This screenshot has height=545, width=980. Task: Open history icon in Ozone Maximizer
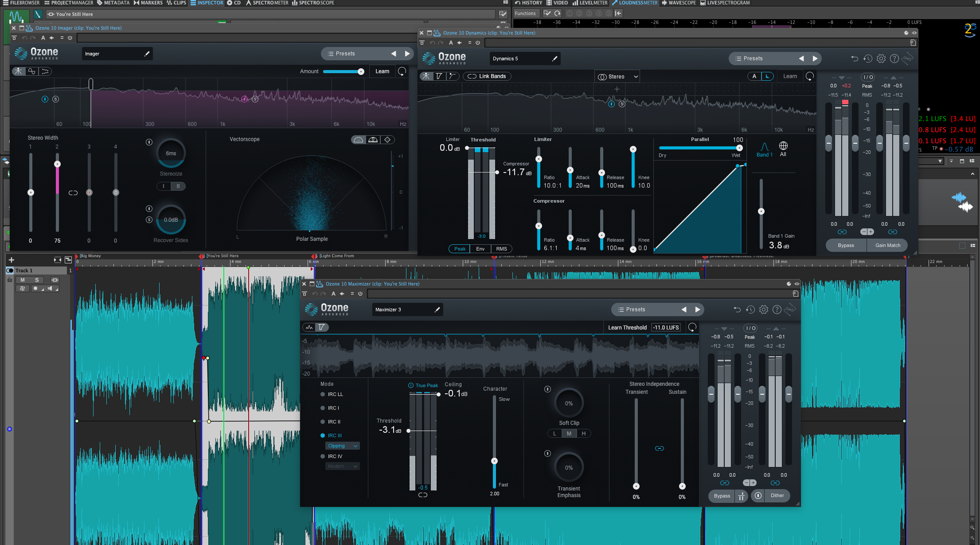[x=750, y=310]
